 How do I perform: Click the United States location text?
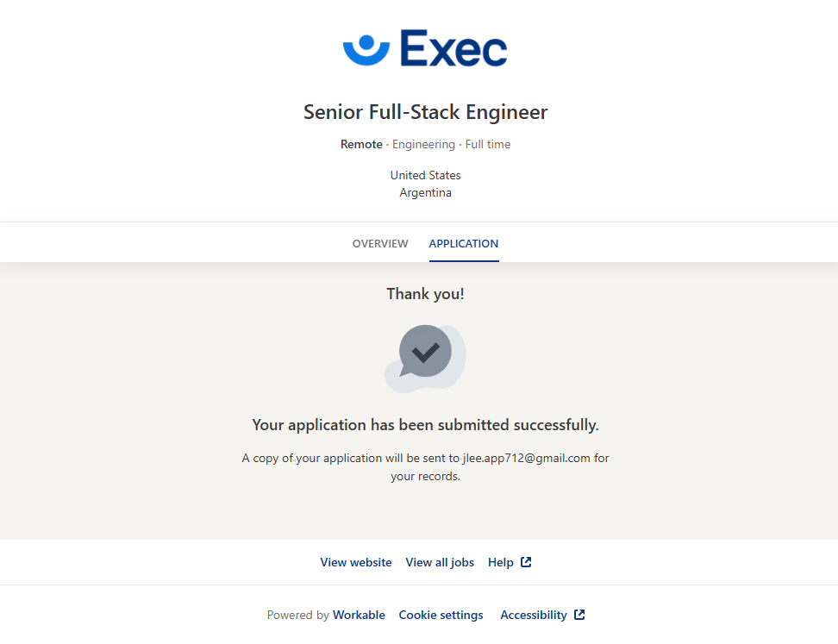tap(425, 175)
